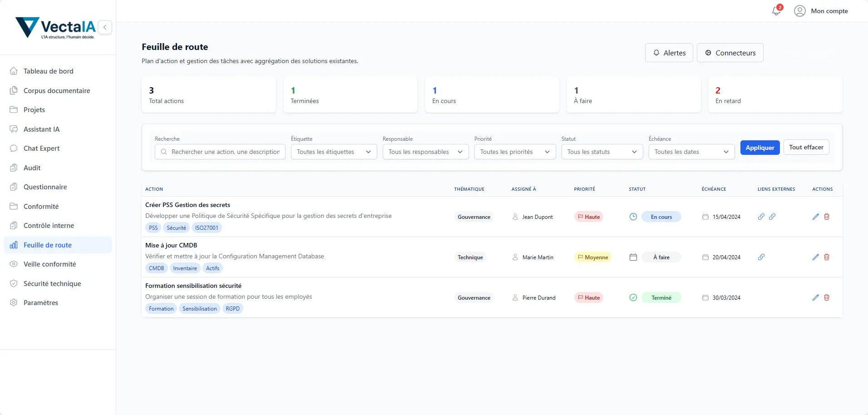Open the Tous les statuts dropdown
Viewport: 868px width, 415px height.
click(602, 152)
